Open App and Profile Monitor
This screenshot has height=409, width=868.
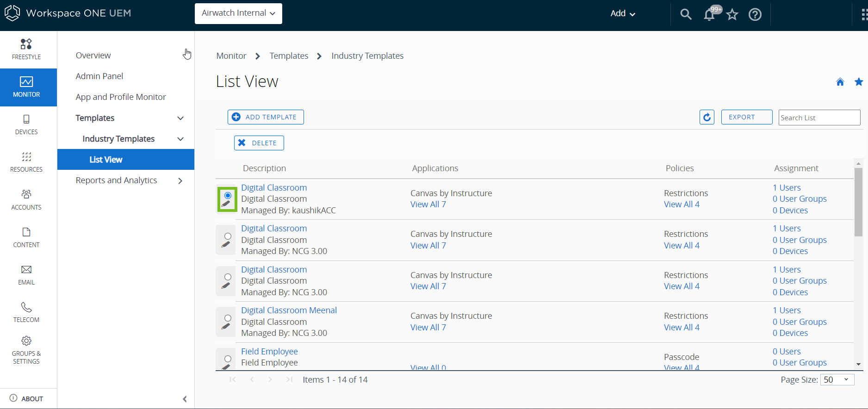pyautogui.click(x=121, y=97)
